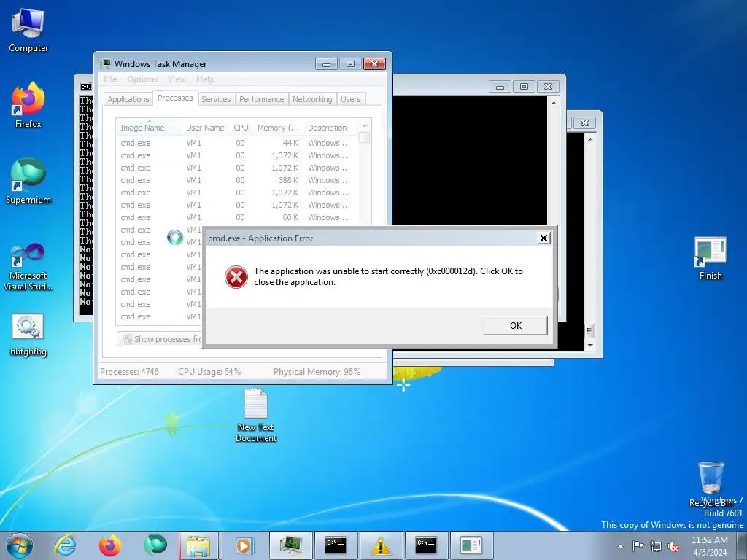Image resolution: width=747 pixels, height=560 pixels.
Task: Maximize the middle console window
Action: click(x=524, y=86)
